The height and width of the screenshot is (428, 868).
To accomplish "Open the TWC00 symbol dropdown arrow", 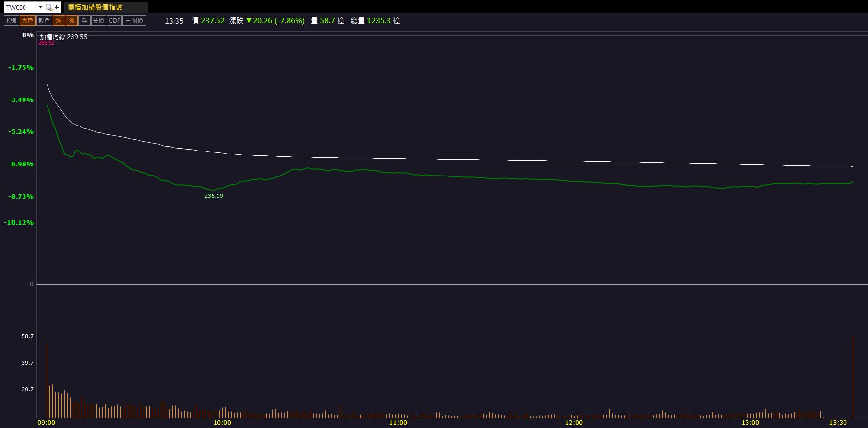I will coord(40,7).
